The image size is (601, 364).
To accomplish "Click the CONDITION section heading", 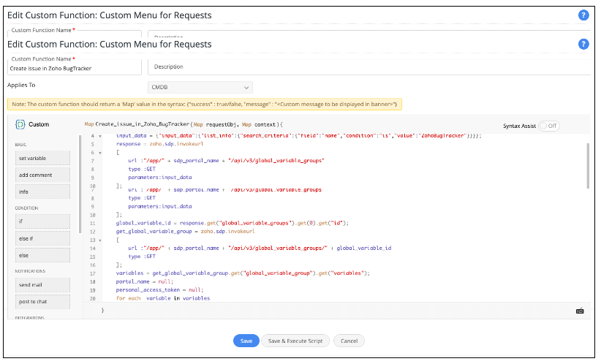I will 26,208.
